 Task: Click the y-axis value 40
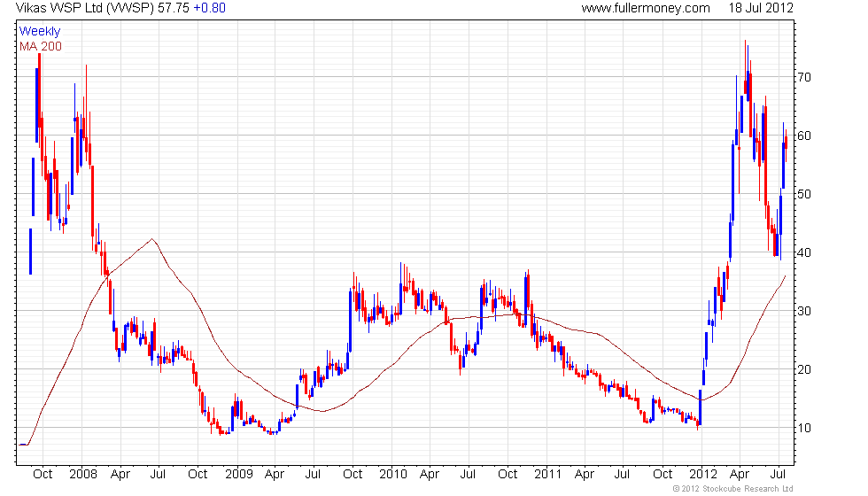click(804, 252)
